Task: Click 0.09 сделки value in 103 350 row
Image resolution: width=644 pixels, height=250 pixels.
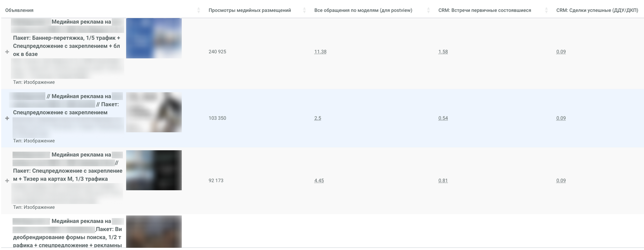Action: pyautogui.click(x=561, y=118)
